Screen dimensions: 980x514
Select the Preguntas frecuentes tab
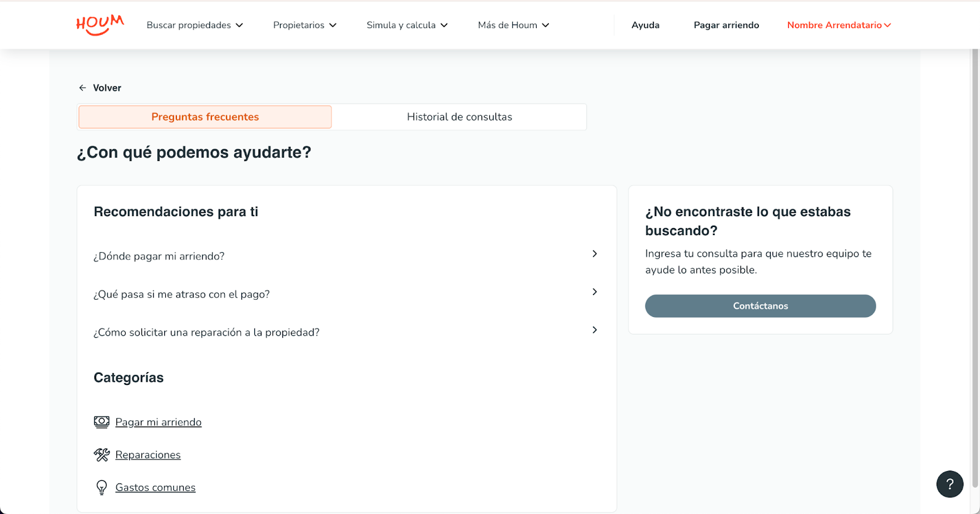pyautogui.click(x=205, y=117)
